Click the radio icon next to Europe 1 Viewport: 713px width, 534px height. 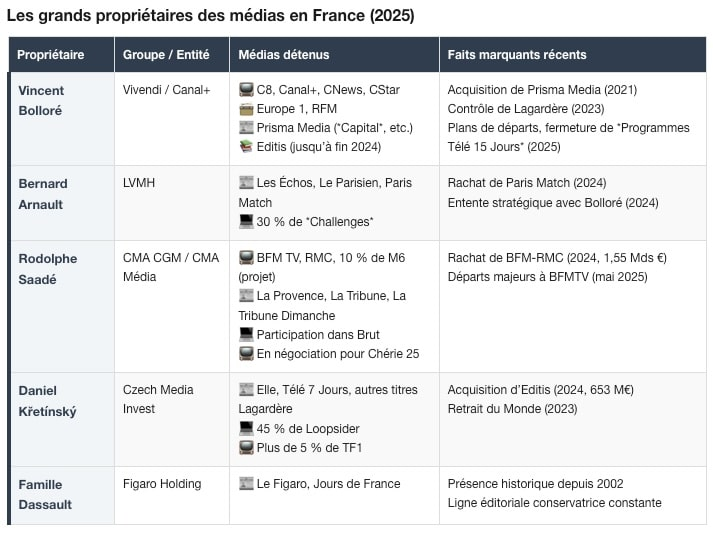coord(246,109)
